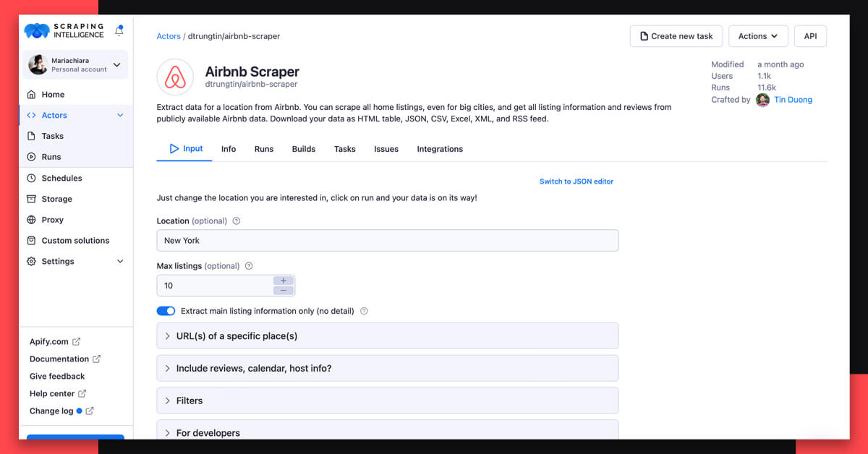This screenshot has width=868, height=454.
Task: Click the Actors code icon in sidebar
Action: 31,116
